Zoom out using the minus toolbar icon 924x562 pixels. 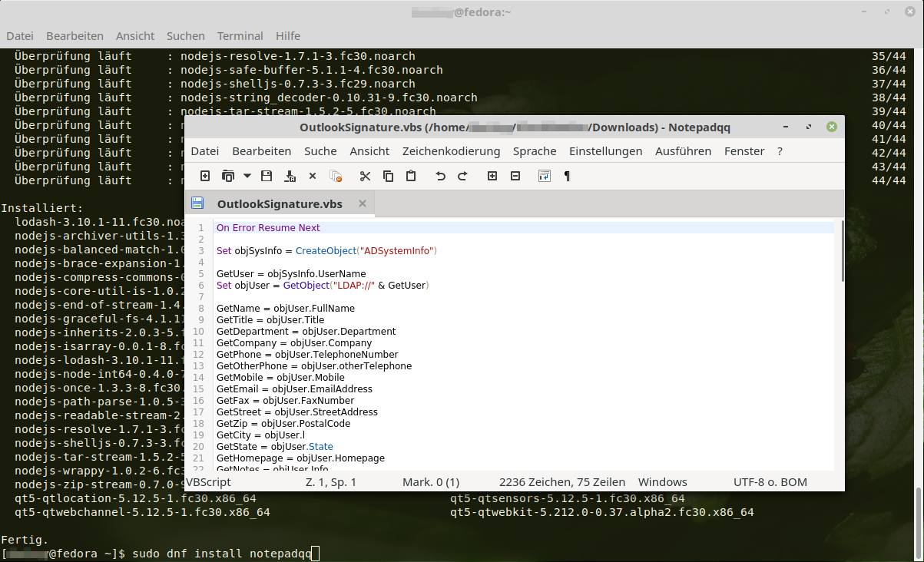[515, 176]
